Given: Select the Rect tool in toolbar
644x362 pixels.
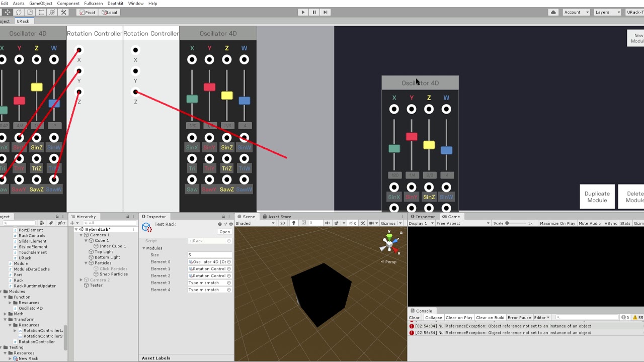Looking at the screenshot, I should 41,12.
